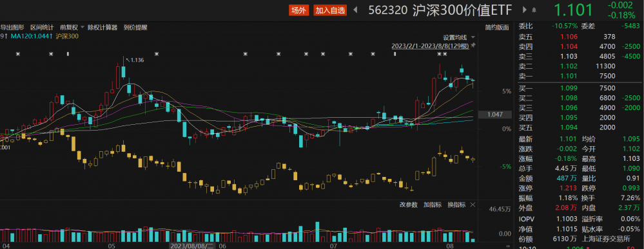Image resolution: width=644 pixels, height=249 pixels.
Task: Click the 委比 value -10.57%
Action: [565, 26]
